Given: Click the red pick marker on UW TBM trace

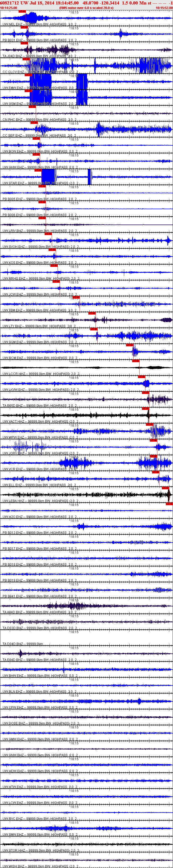Looking at the screenshot, I should tap(76, 298).
